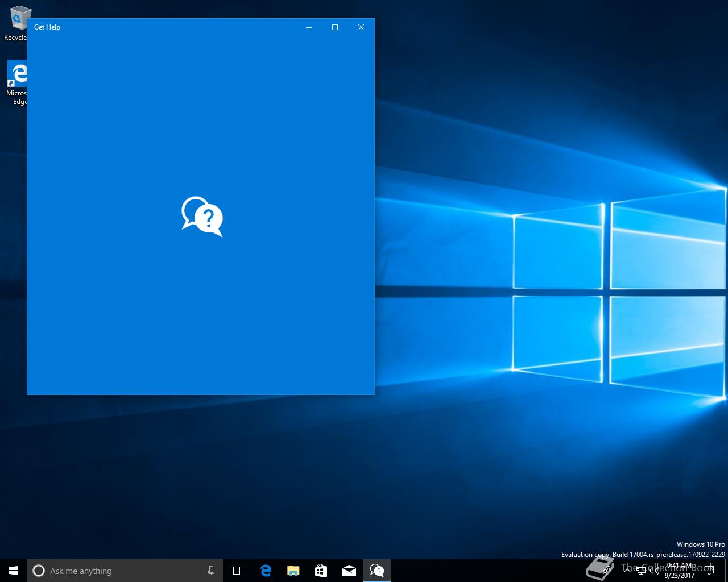728x582 pixels.
Task: Click the network status tray icon
Action: [641, 571]
